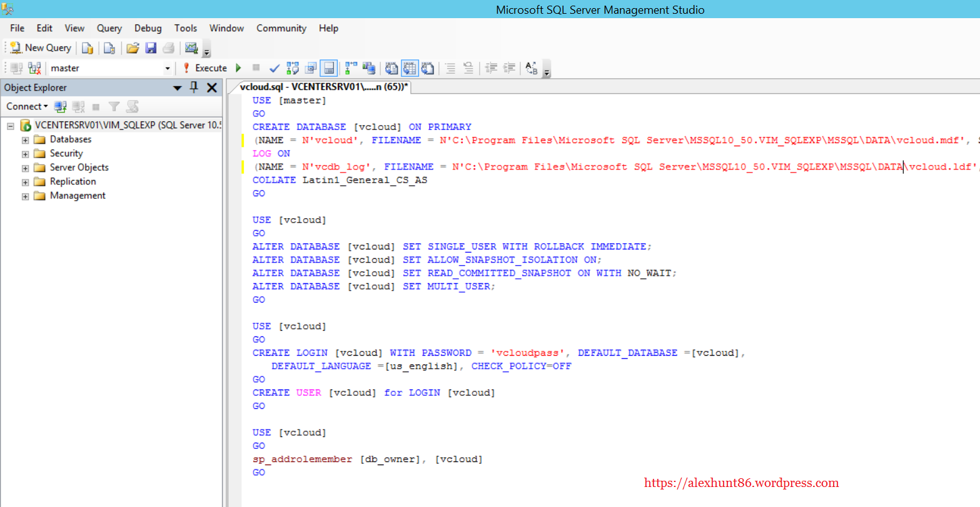Screen dimensions: 980x507
Task: Execute the query
Action: pos(205,68)
